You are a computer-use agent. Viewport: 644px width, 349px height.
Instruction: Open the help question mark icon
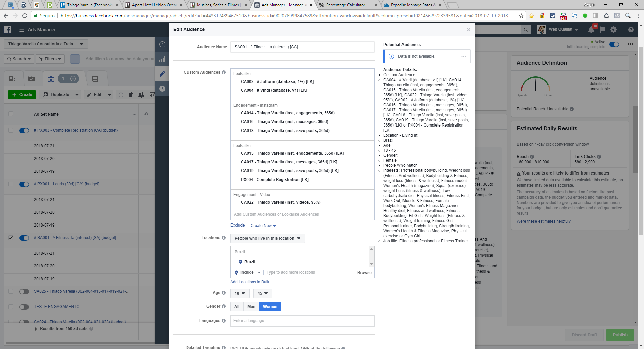tap(631, 30)
